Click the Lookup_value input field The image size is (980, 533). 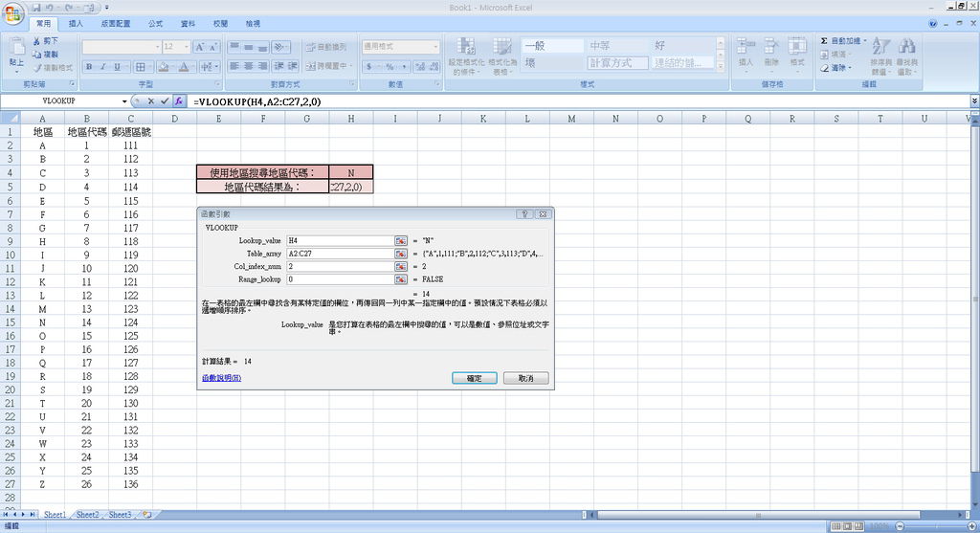coord(340,240)
